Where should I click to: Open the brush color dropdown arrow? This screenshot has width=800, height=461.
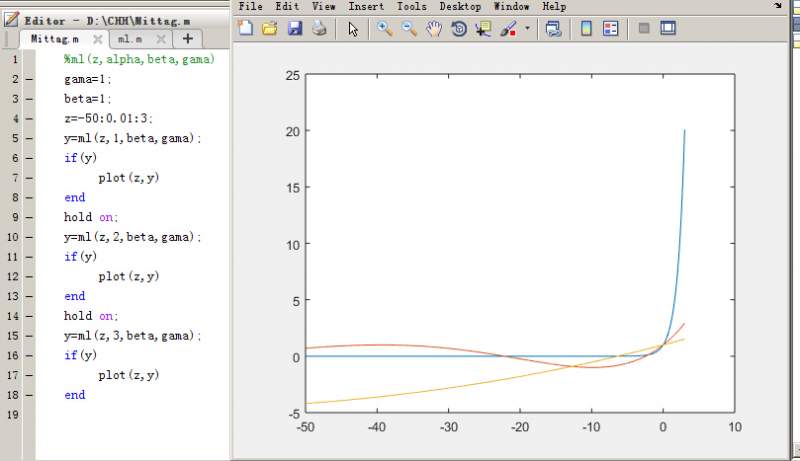(x=528, y=29)
